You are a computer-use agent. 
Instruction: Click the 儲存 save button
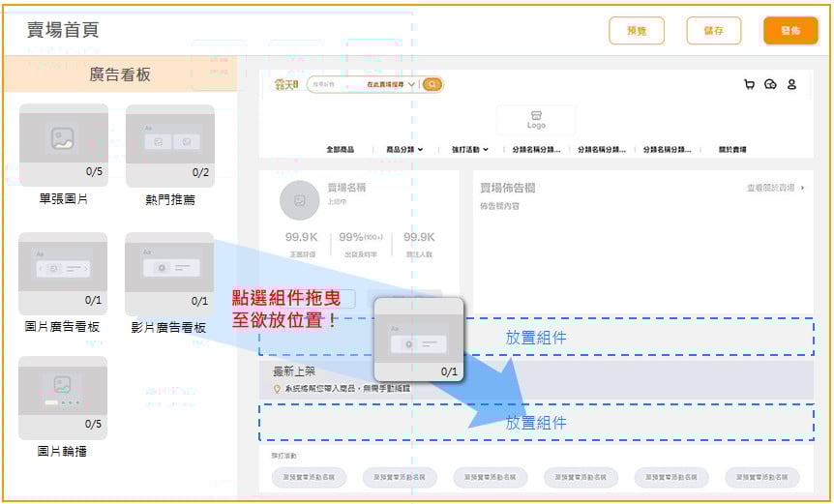tap(713, 31)
